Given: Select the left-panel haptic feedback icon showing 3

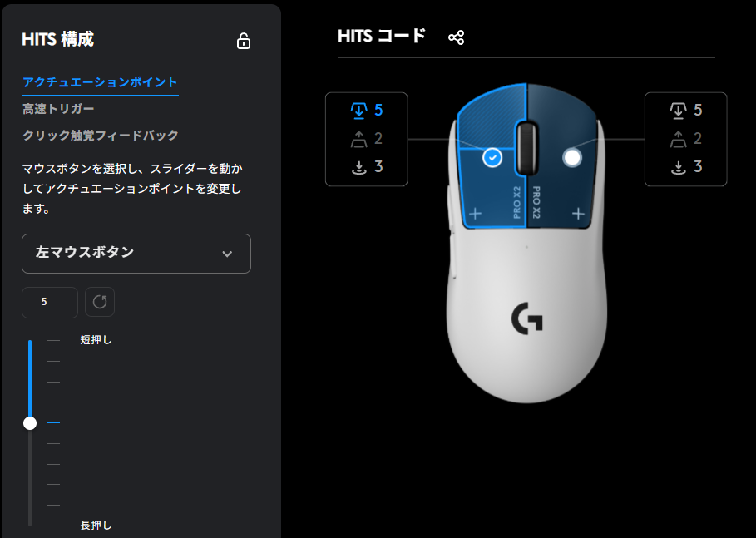Looking at the screenshot, I should point(358,167).
